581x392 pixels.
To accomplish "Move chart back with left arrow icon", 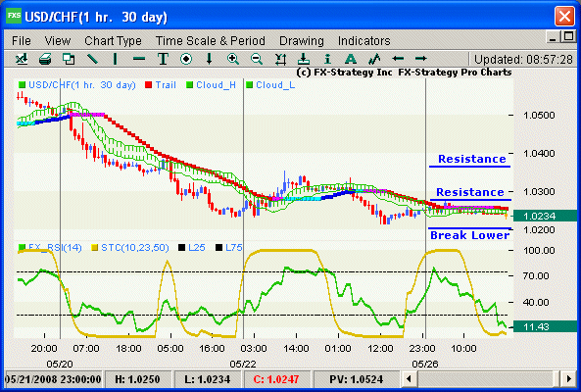I will point(398,59).
